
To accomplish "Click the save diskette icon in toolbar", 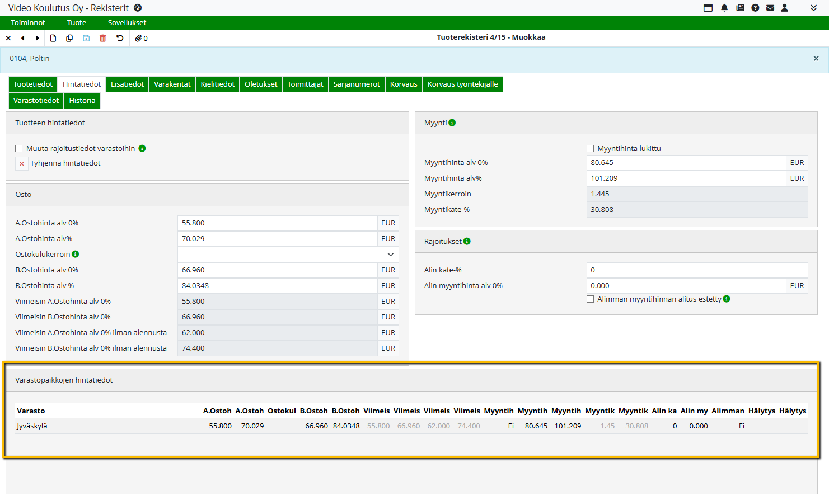I will point(86,38).
